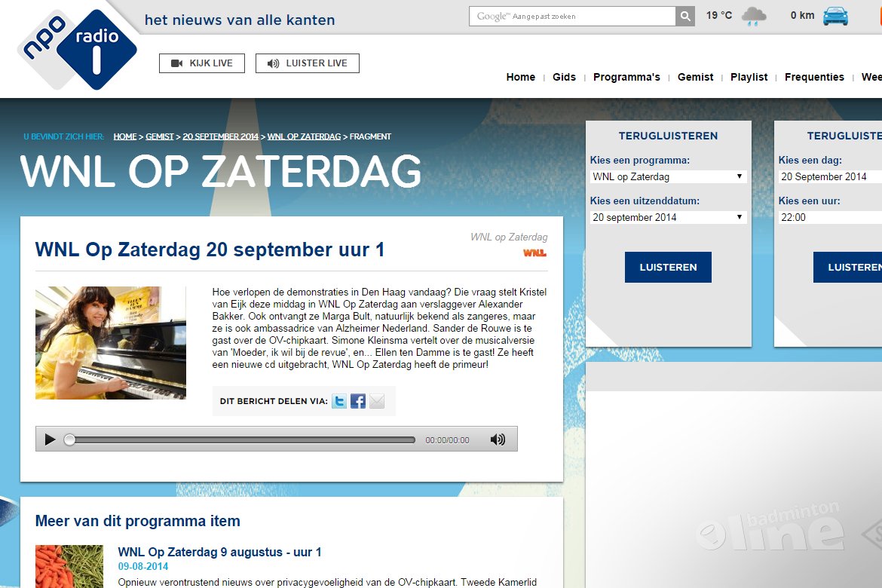Share the article via Twitter icon
This screenshot has width=882, height=588.
click(x=339, y=401)
